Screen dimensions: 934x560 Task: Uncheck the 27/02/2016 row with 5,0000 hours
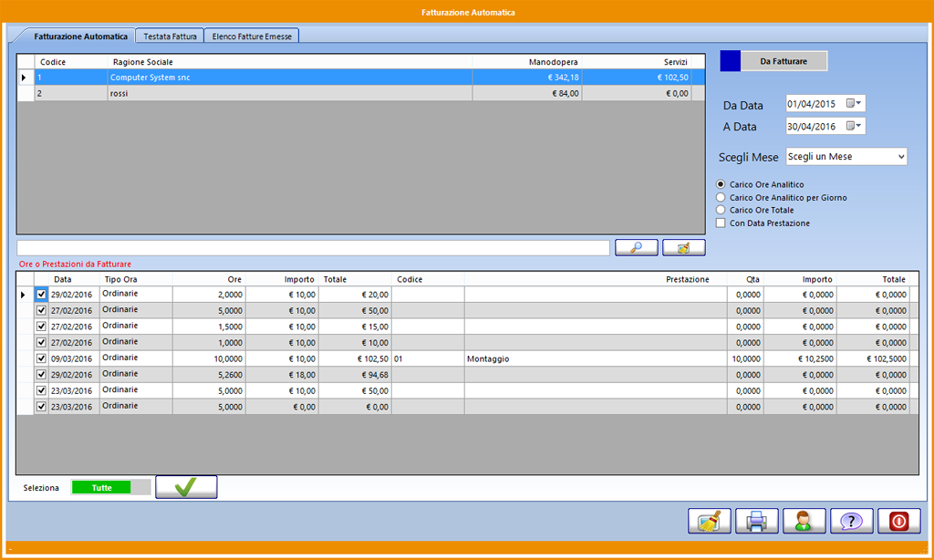(41, 310)
